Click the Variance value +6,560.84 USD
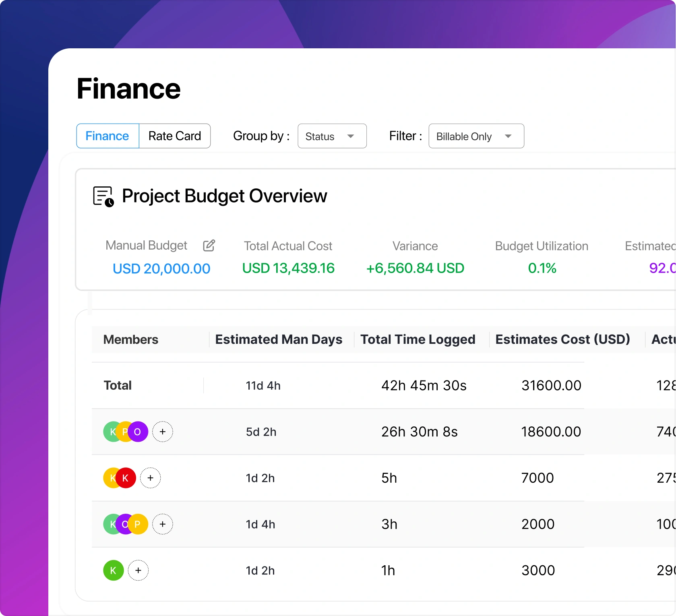Image resolution: width=676 pixels, height=616 pixels. pos(415,269)
